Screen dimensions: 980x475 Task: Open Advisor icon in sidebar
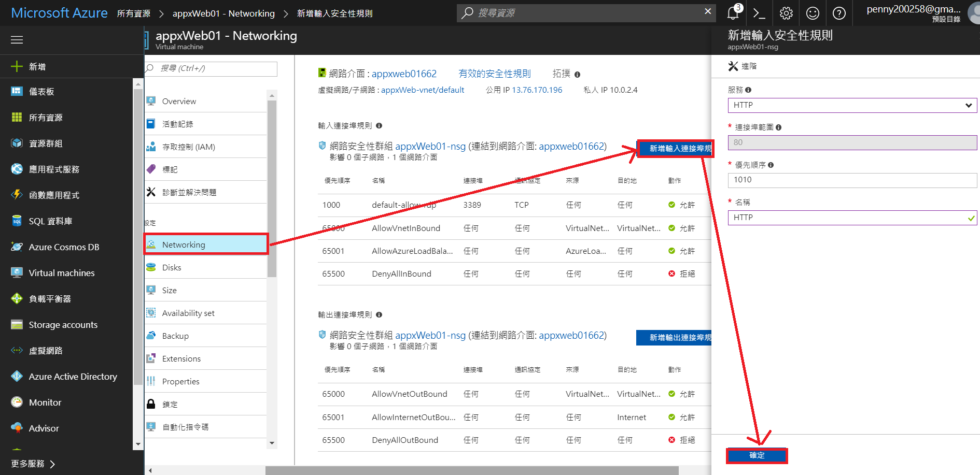tap(17, 428)
